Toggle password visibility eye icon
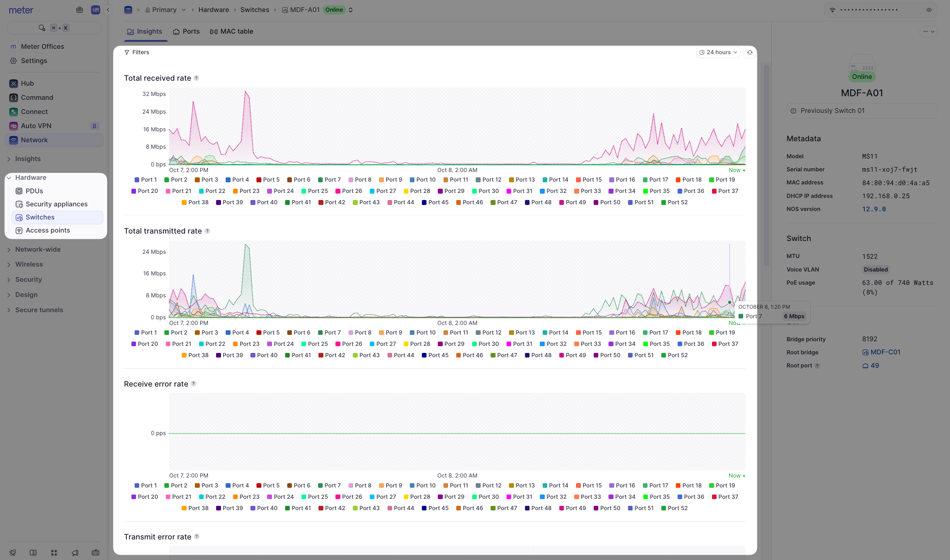 click(x=929, y=10)
